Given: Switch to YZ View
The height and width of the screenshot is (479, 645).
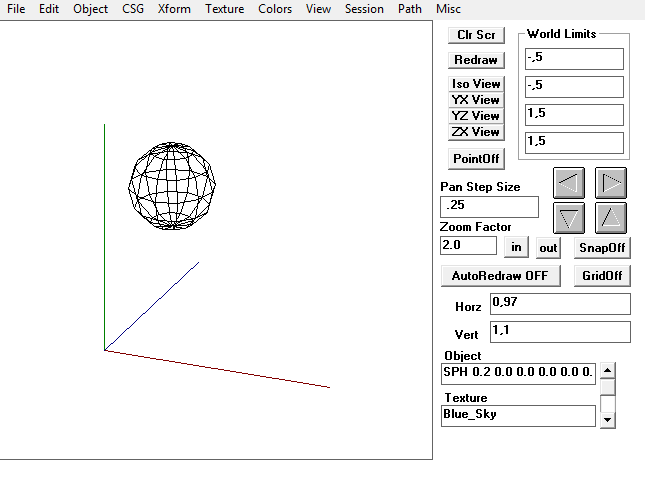Looking at the screenshot, I should coord(476,116).
